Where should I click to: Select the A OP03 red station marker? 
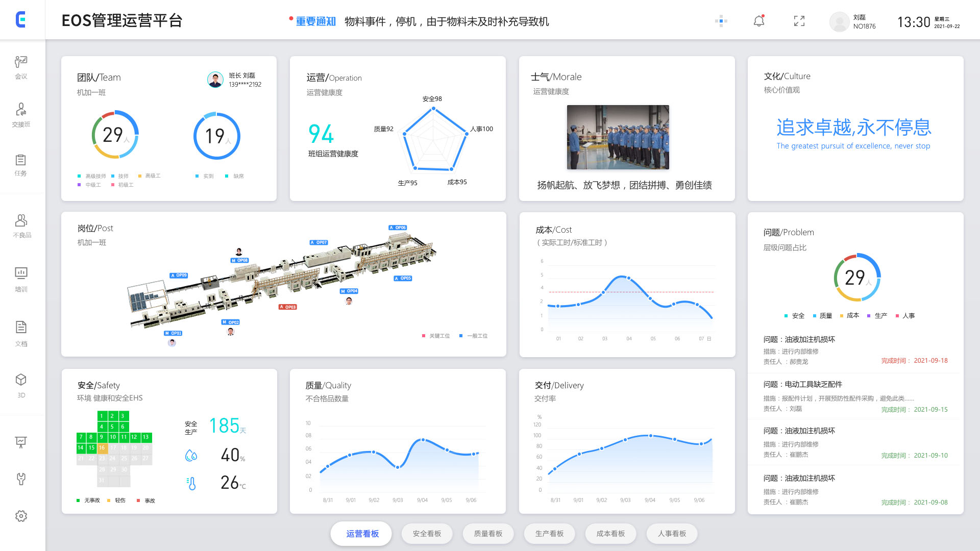pos(288,307)
